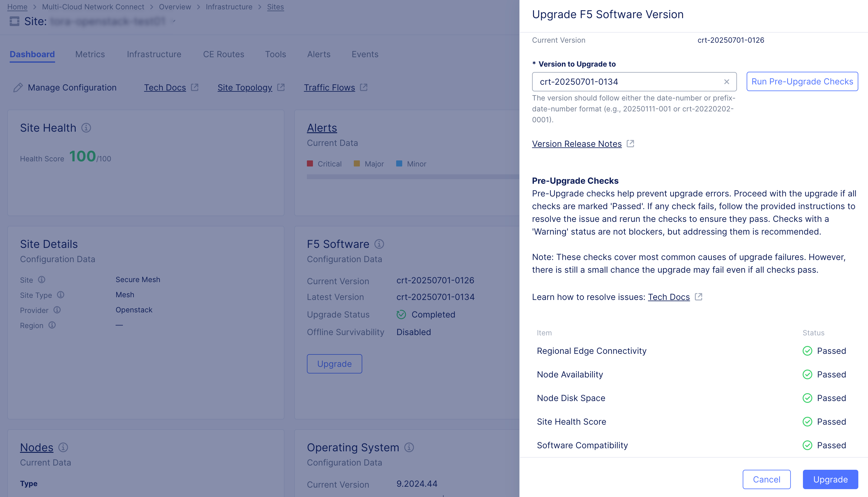
Task: Open the site name dropdown arrow
Action: pyautogui.click(x=174, y=21)
